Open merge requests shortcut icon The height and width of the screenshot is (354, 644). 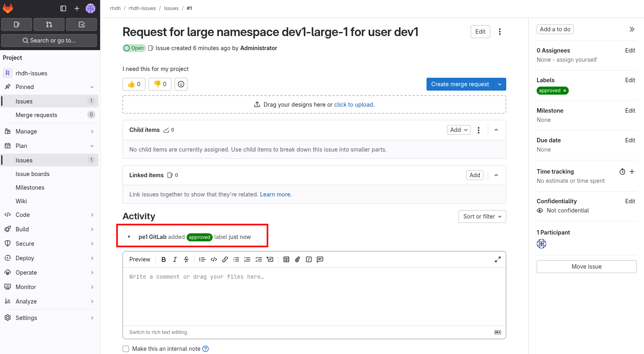(49, 24)
